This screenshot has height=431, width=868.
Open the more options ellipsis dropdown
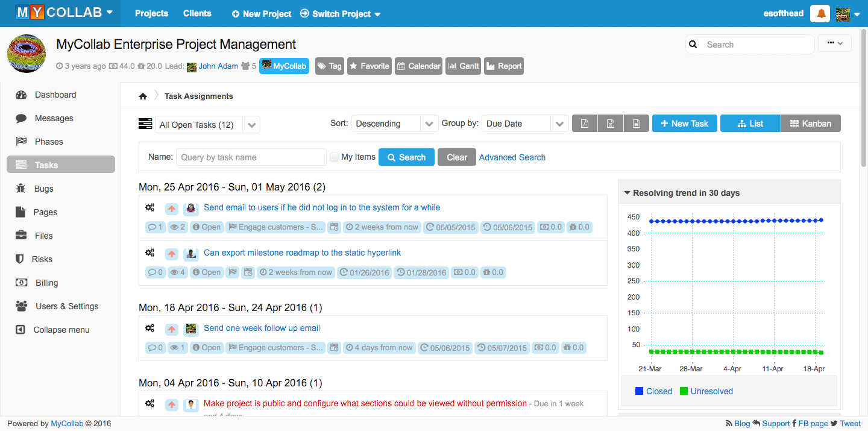point(835,43)
